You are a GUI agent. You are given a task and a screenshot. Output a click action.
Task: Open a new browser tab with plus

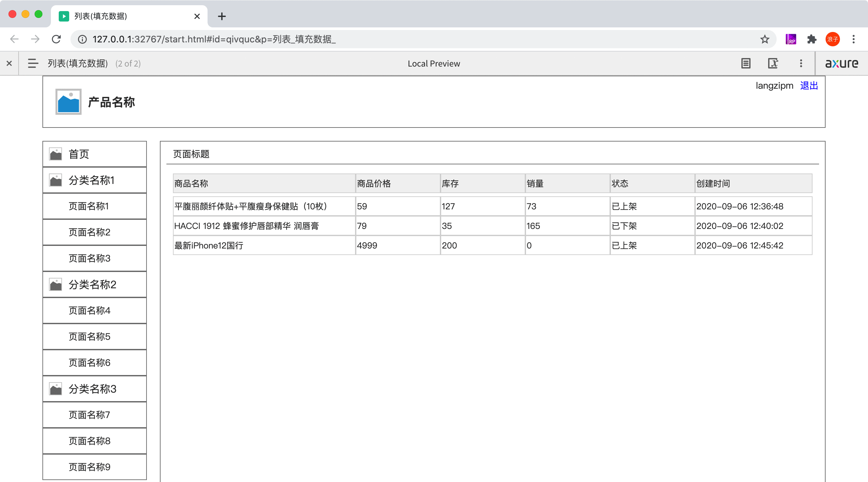point(222,16)
